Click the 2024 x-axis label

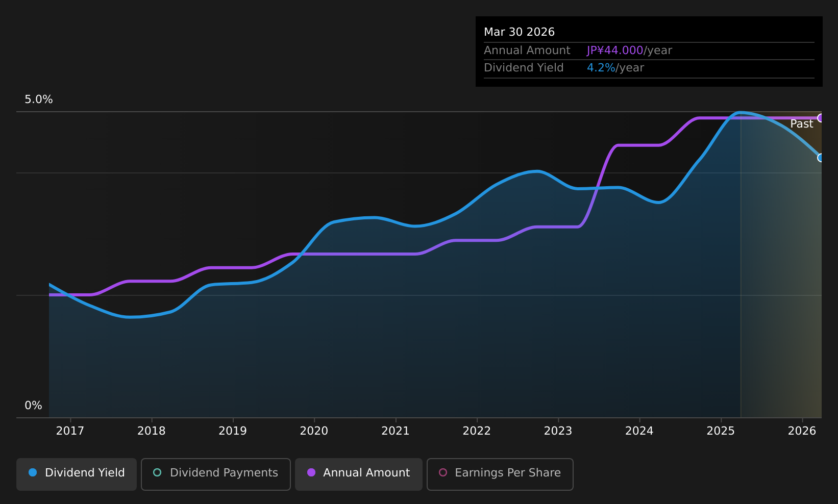639,431
